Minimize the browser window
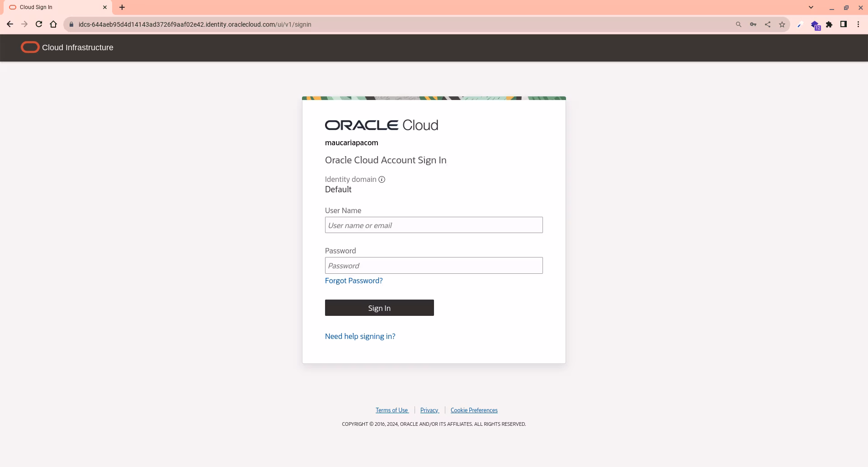This screenshot has height=467, width=868. tap(832, 8)
